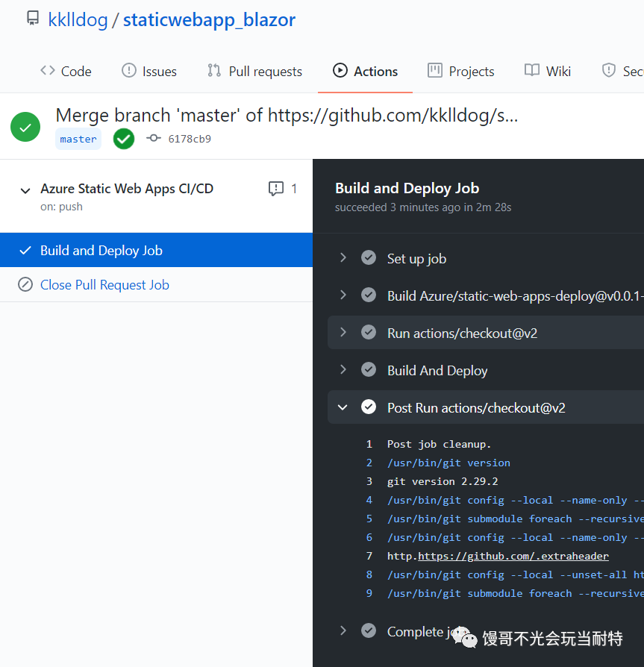This screenshot has width=644, height=667.
Task: Click the checkmark on Build and Deploy Job
Action: click(x=25, y=250)
